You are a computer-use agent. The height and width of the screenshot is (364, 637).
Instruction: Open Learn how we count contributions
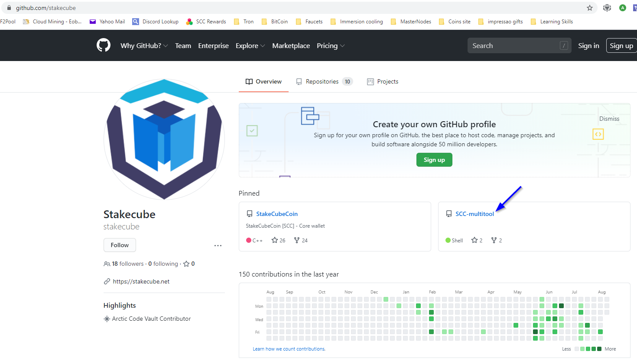pyautogui.click(x=289, y=349)
